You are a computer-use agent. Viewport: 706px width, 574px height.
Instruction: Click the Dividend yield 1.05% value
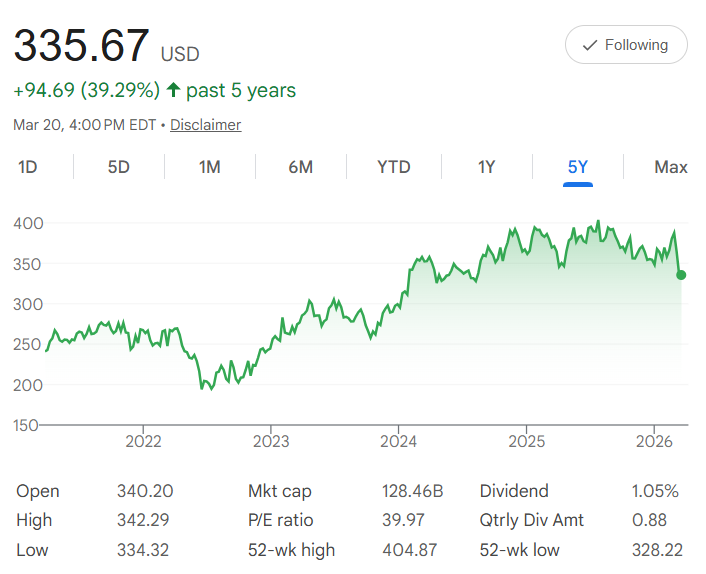(x=655, y=491)
